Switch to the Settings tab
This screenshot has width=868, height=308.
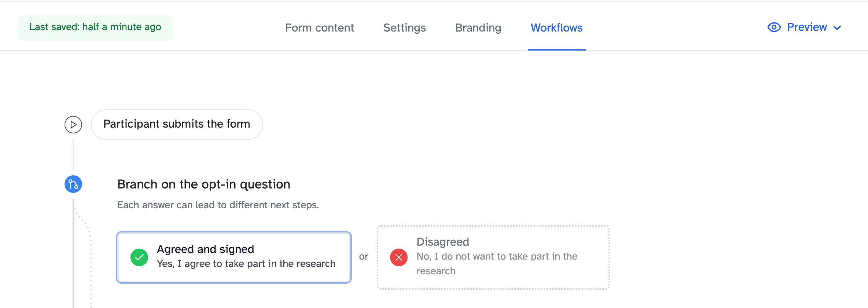coord(405,28)
